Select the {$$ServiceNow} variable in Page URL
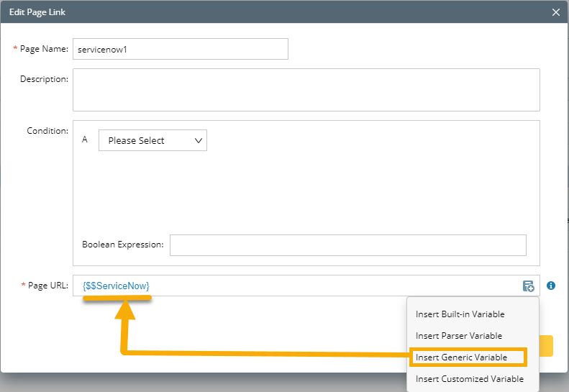The width and height of the screenshot is (569, 392). click(x=116, y=286)
